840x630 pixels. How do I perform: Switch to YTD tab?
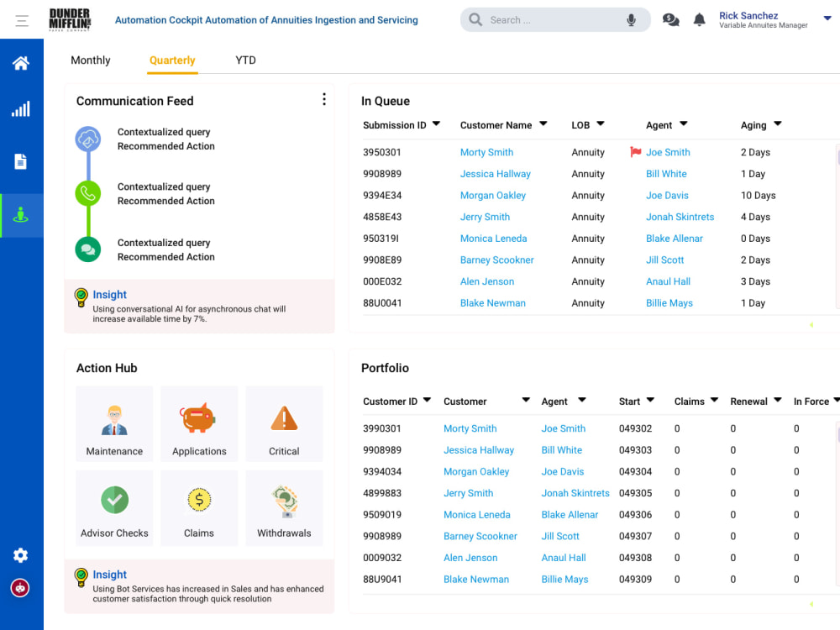click(x=245, y=60)
